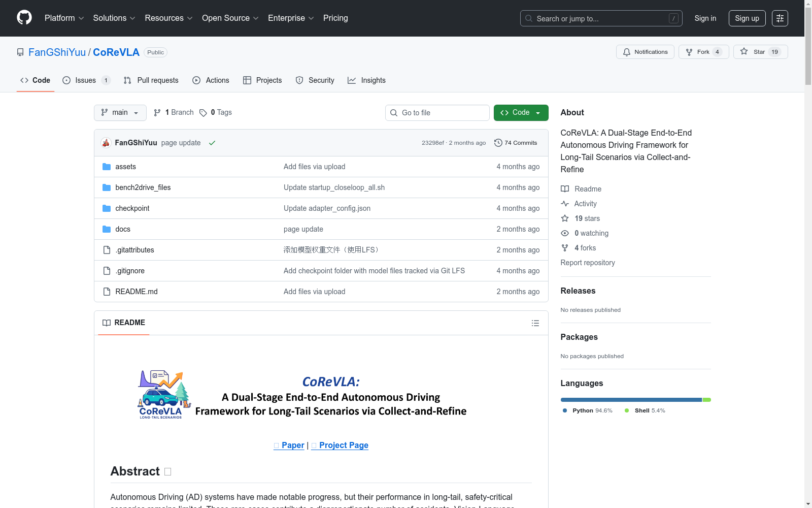
Task: Click the Sign in link
Action: tap(705, 18)
